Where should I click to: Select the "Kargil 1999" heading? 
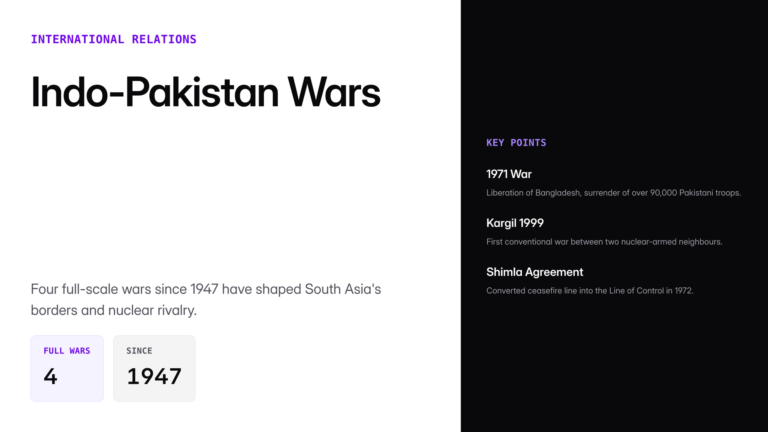pos(515,223)
